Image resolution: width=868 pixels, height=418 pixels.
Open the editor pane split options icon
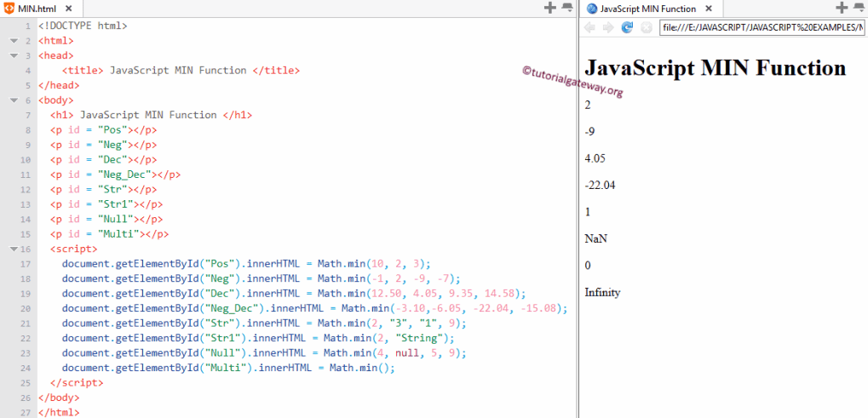tap(567, 7)
